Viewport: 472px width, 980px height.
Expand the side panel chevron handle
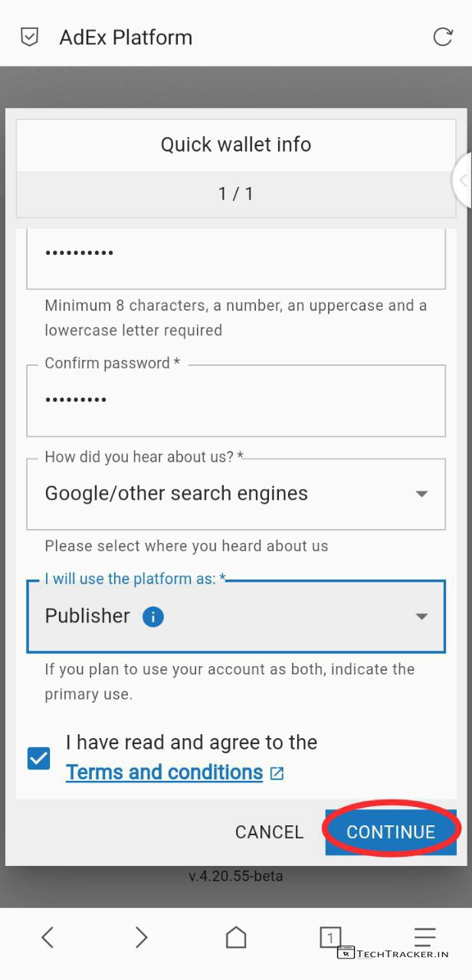click(462, 181)
